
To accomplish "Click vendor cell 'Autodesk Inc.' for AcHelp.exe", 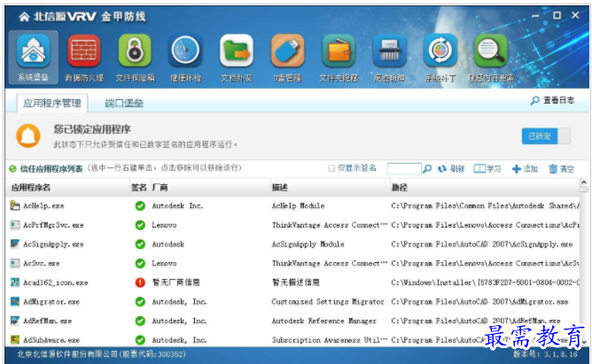I will [x=177, y=205].
